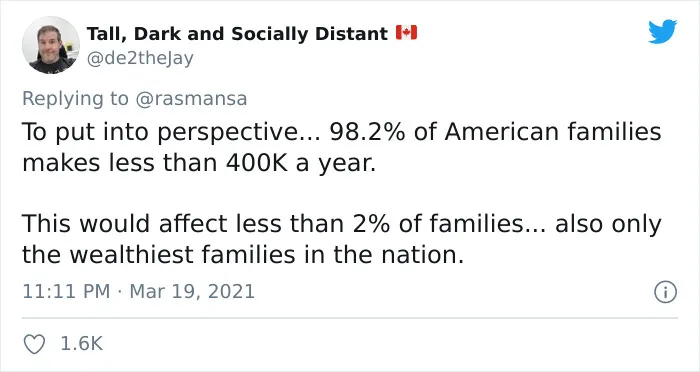Click the words 'also only' in the tweet
The width and height of the screenshot is (700, 372).
click(608, 225)
